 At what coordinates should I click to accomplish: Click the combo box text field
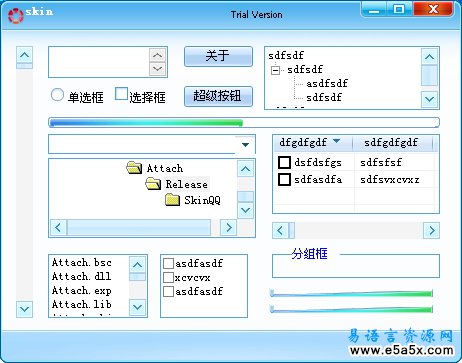pos(142,144)
